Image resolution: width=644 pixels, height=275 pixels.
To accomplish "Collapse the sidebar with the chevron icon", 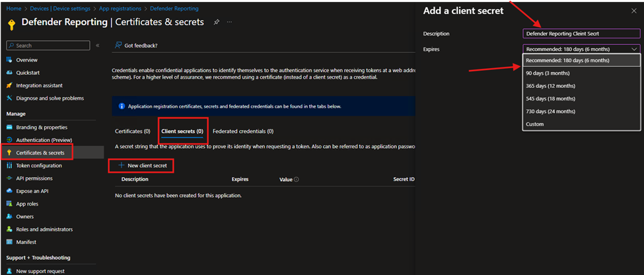I will [98, 46].
